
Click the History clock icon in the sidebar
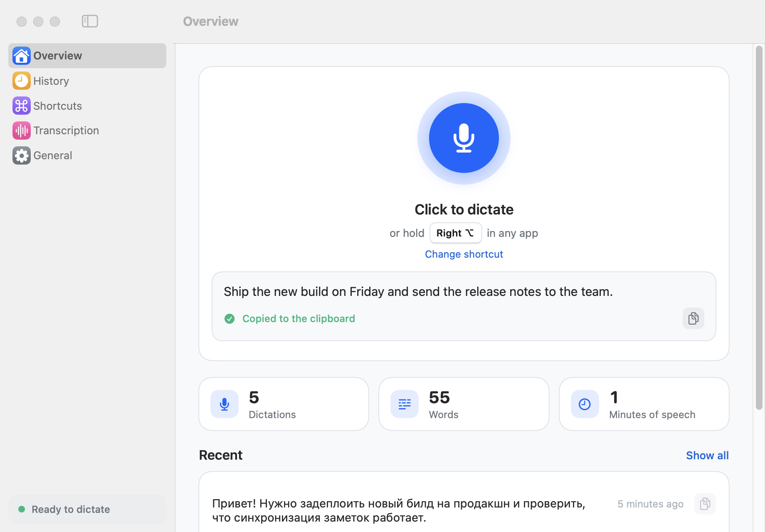tap(21, 81)
